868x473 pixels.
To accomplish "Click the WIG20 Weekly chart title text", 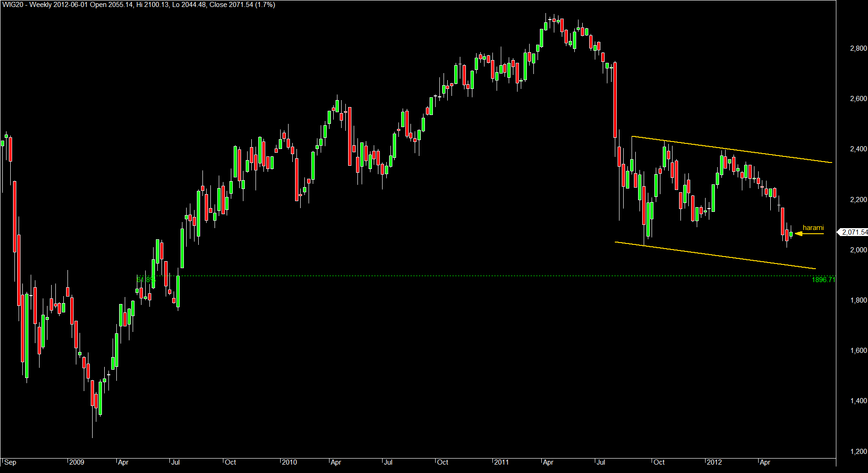I will click(138, 5).
